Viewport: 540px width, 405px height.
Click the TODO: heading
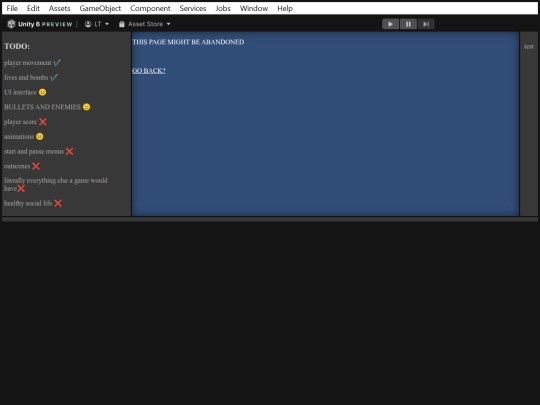[x=17, y=46]
